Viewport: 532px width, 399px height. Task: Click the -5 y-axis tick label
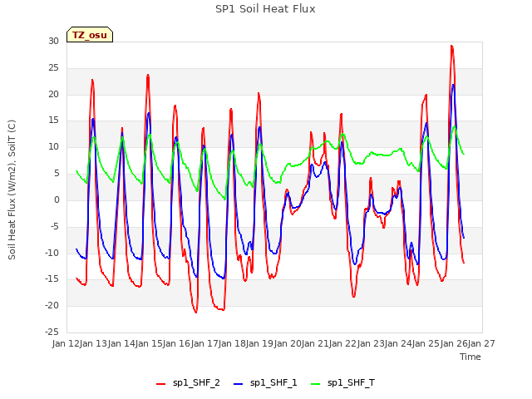[55, 226]
